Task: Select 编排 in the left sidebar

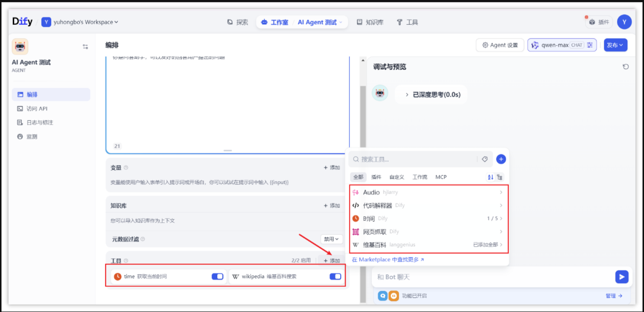Action: tap(51, 94)
